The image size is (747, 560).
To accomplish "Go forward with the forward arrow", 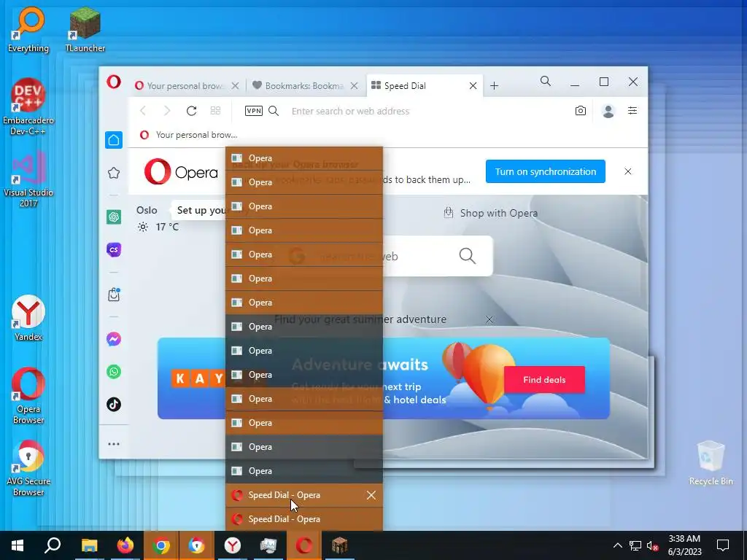I will (167, 111).
